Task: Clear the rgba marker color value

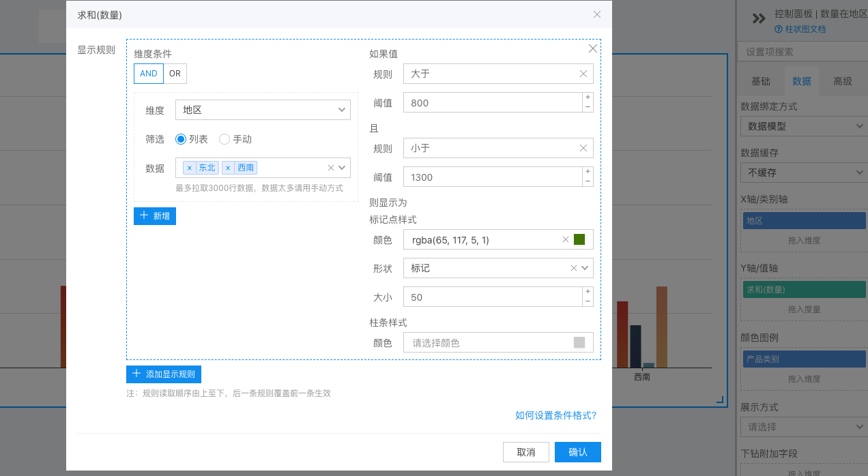Action: 565,239
